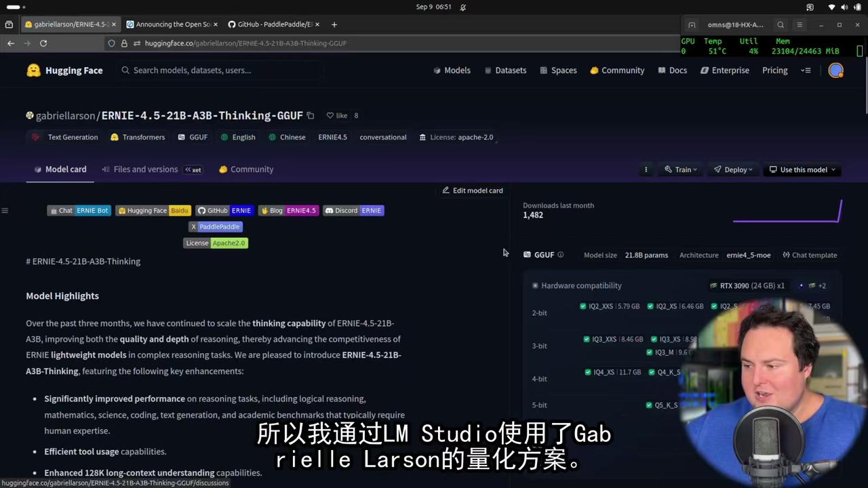Open RTX 3090 hardware selector
868x488 pixels.
coord(747,286)
